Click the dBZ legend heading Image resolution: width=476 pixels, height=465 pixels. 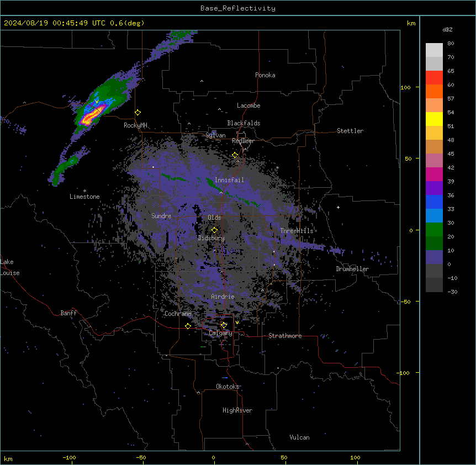447,30
